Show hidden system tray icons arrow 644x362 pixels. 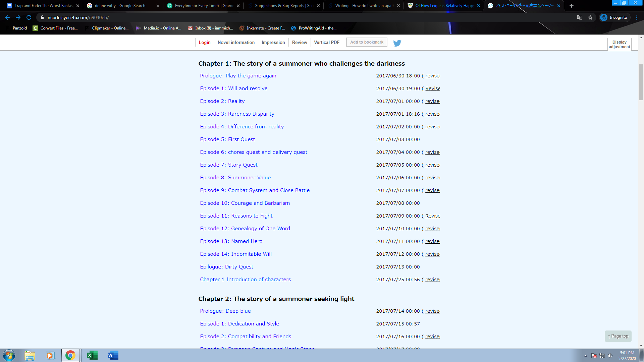coord(586,356)
